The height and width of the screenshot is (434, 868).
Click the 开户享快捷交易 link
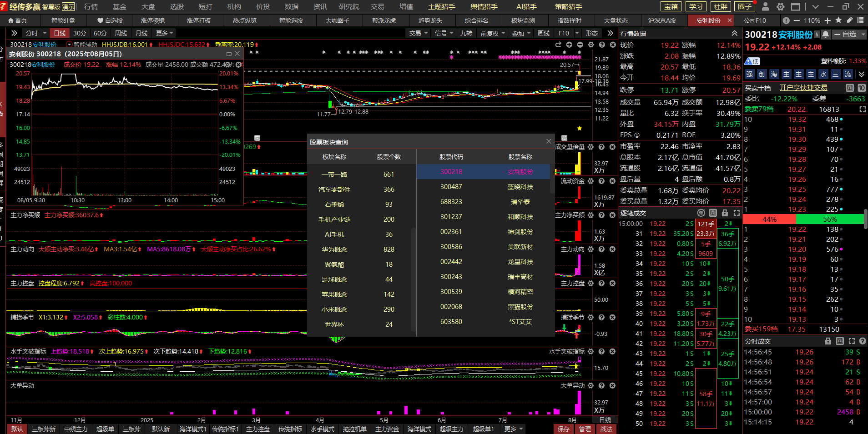click(803, 88)
